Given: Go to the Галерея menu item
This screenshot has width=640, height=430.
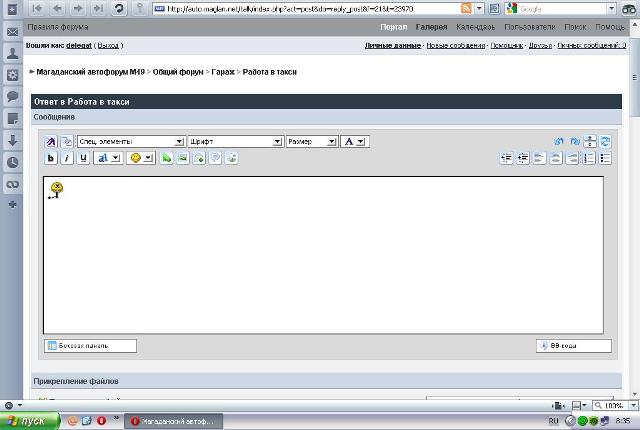Looking at the screenshot, I should tap(431, 27).
